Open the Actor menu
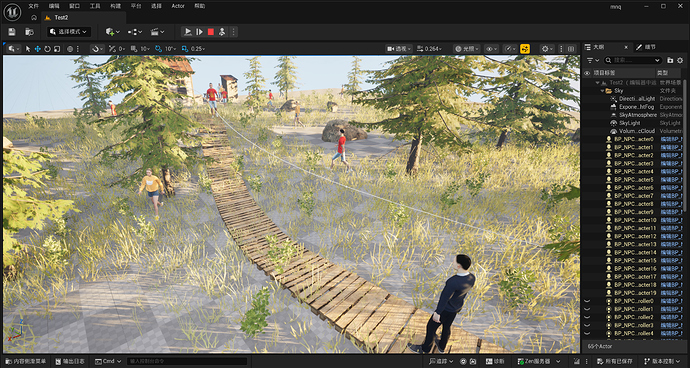690x368 pixels. [x=178, y=6]
